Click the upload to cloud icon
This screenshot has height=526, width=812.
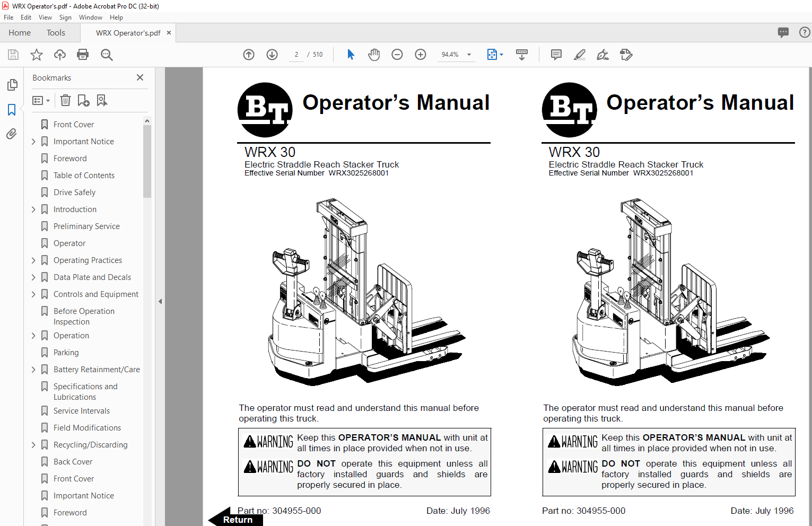(x=60, y=55)
